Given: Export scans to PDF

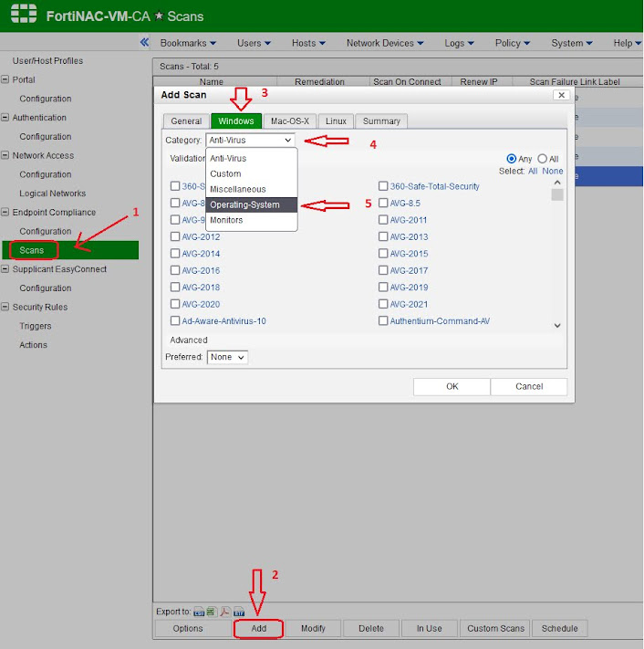Looking at the screenshot, I should 225,612.
